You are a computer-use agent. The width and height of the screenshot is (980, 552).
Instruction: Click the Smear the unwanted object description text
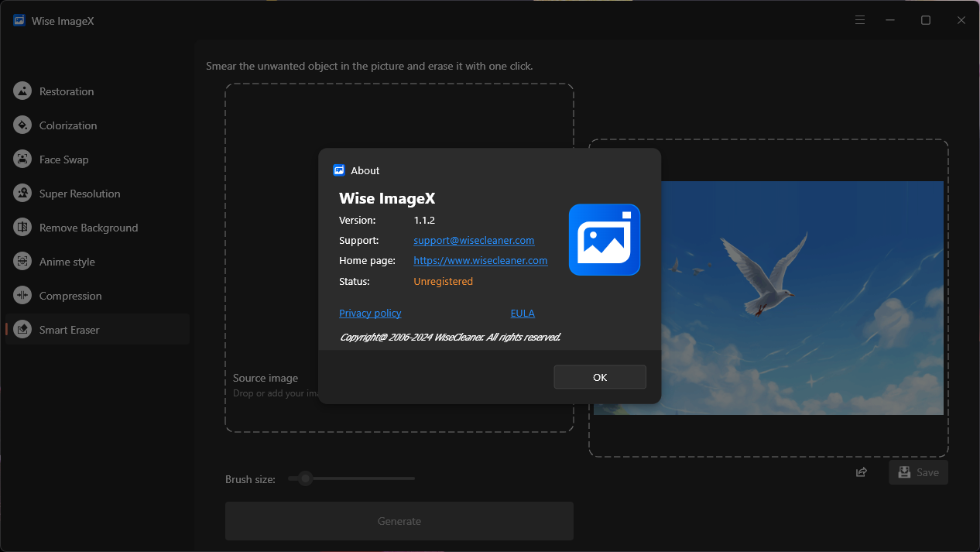pos(369,67)
